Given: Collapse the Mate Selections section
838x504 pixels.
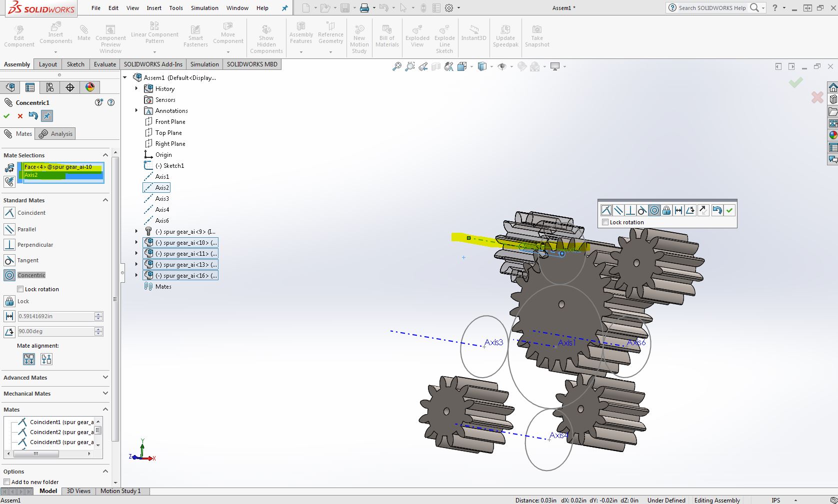Looking at the screenshot, I should 105,155.
